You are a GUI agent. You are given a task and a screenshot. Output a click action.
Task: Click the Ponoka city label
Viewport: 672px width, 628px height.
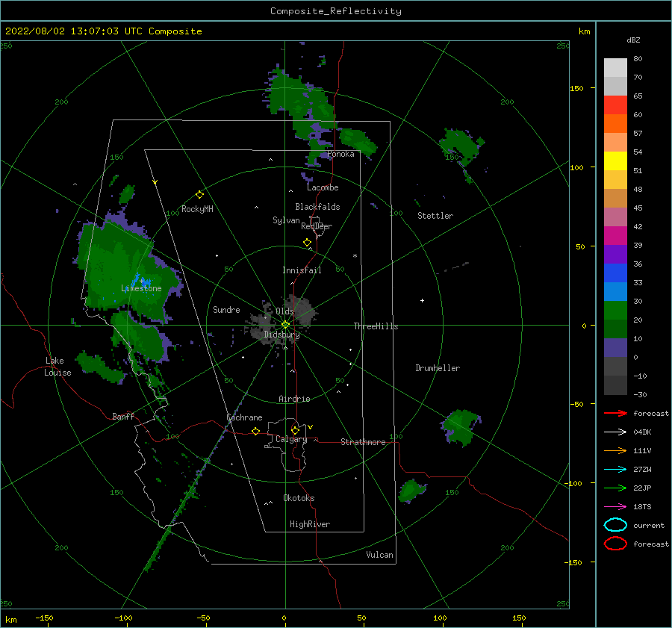(x=340, y=154)
